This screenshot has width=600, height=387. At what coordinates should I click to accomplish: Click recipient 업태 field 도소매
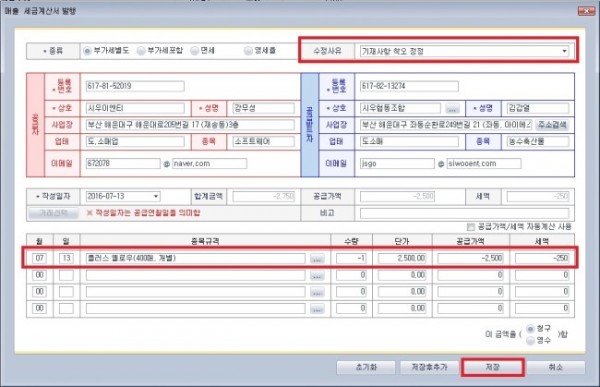point(409,141)
